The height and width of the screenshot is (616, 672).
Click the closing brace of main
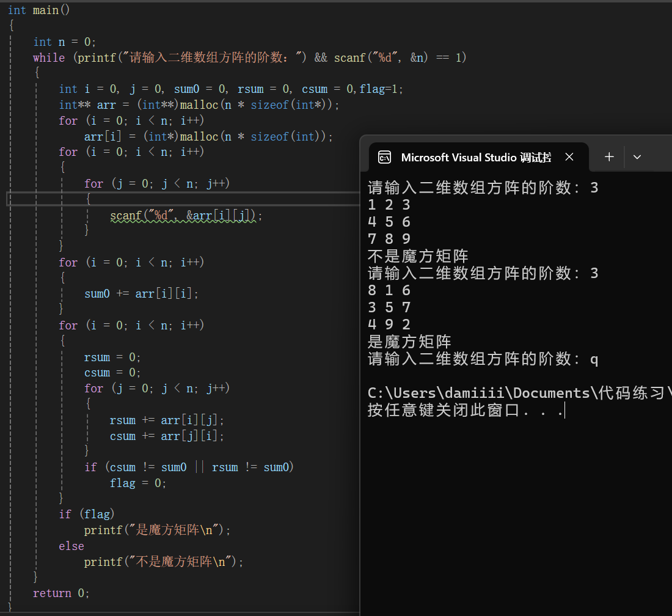click(9, 609)
